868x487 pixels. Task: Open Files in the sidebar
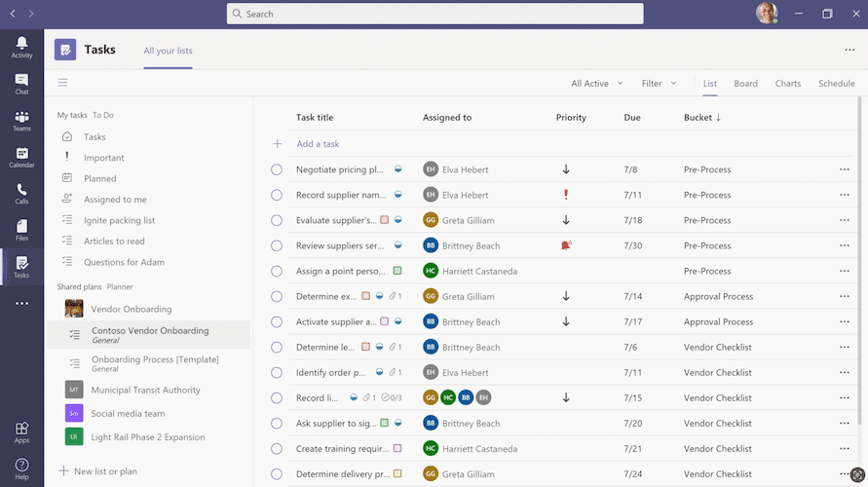point(21,230)
